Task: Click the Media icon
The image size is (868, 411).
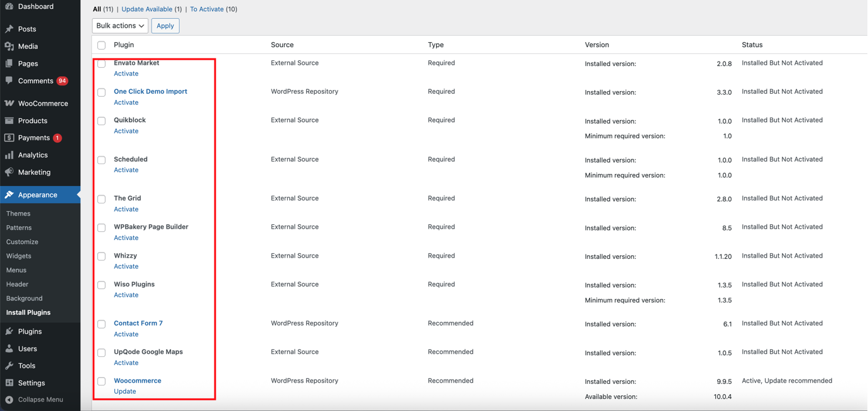Action: click(x=9, y=47)
